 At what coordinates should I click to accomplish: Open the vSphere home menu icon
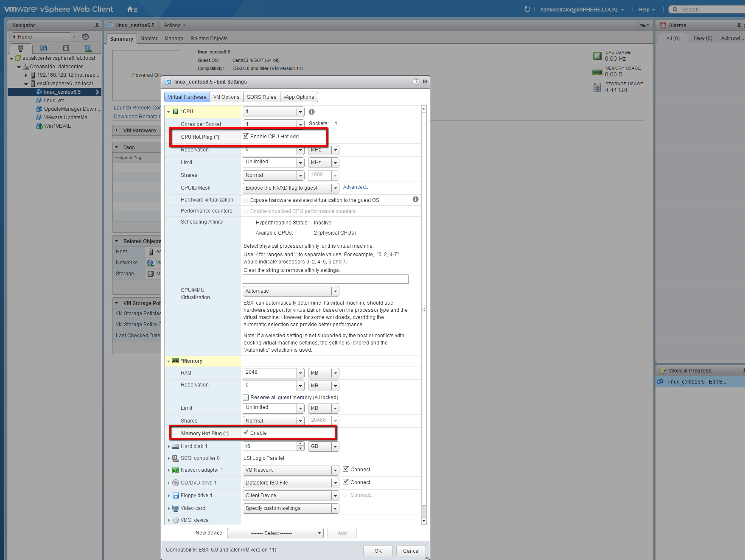coord(132,9)
